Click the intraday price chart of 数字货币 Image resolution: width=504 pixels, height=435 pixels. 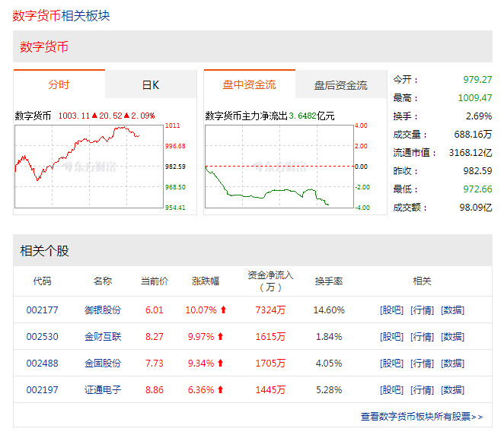[x=89, y=167]
